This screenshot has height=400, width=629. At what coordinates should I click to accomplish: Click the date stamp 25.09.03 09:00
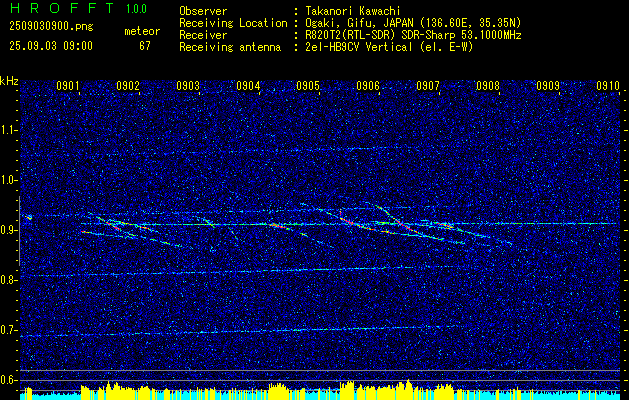pyautogui.click(x=51, y=46)
